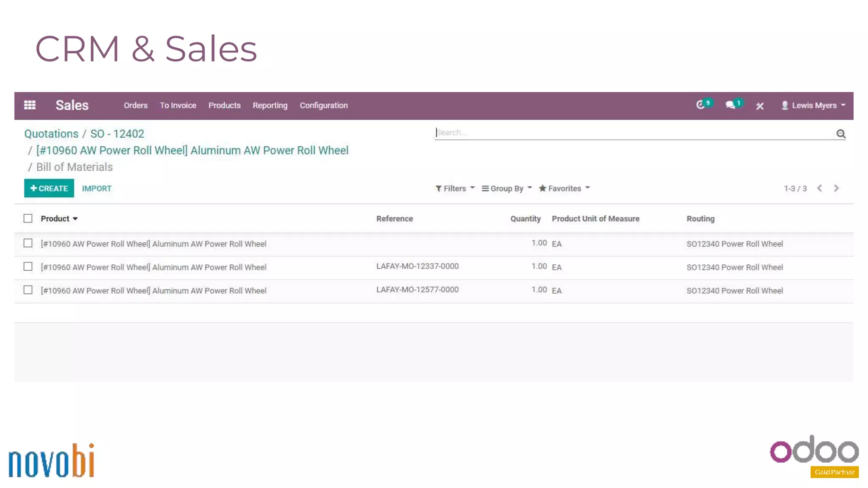This screenshot has height=488, width=868.
Task: Focus the Search input field
Action: [x=635, y=133]
